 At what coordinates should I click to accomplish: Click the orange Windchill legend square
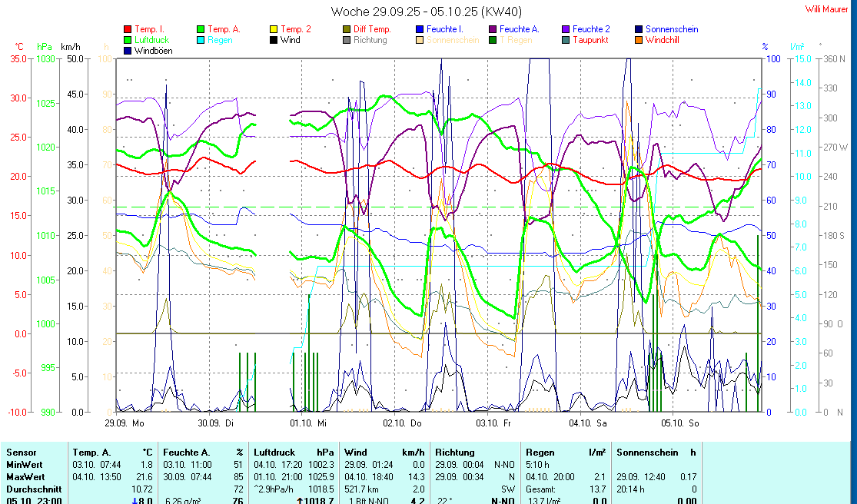[639, 40]
